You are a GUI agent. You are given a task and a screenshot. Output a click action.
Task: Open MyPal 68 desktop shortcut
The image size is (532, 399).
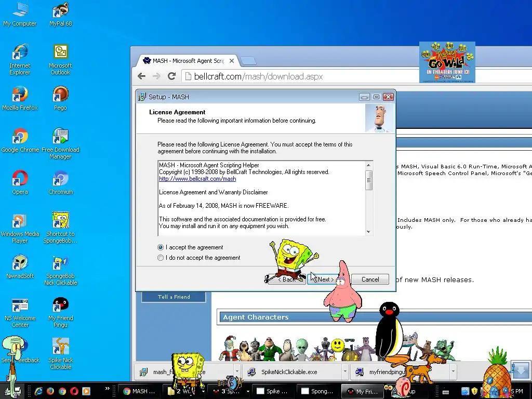(61, 15)
